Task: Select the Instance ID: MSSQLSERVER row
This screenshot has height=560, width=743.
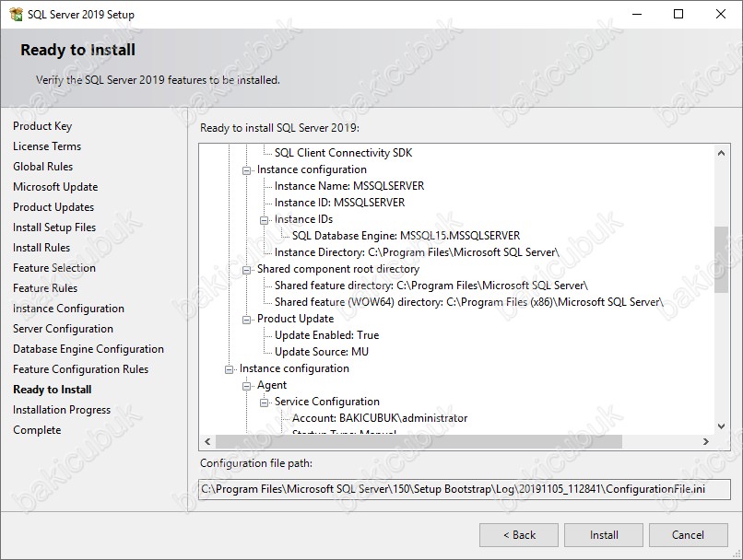Action: pos(340,203)
